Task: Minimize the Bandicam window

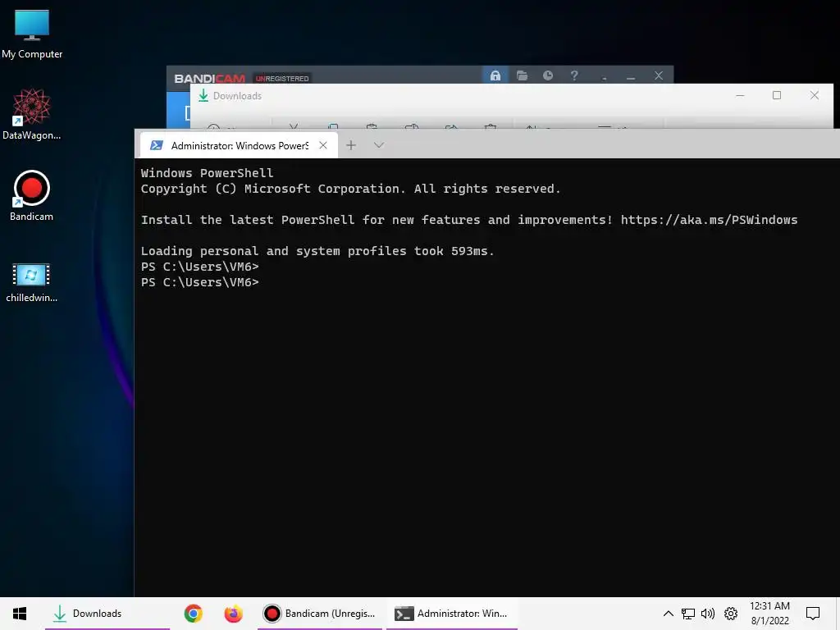Action: click(631, 76)
